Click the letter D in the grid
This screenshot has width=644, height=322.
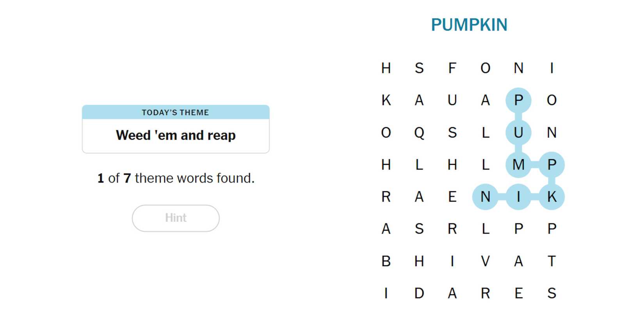[x=419, y=293]
